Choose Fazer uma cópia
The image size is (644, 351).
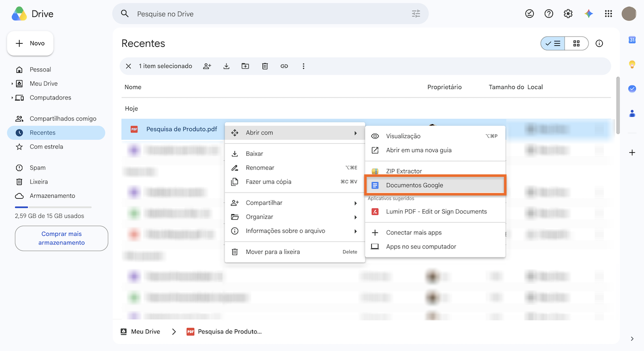(295, 182)
